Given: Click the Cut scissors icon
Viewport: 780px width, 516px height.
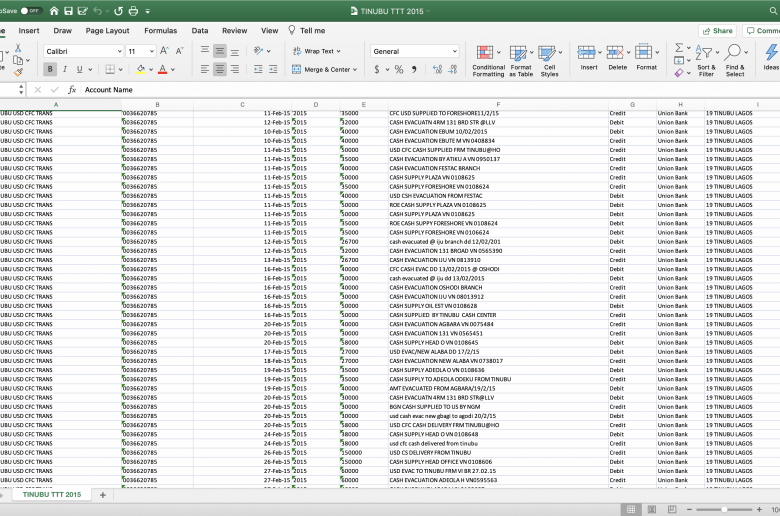Looking at the screenshot, I should tap(18, 48).
